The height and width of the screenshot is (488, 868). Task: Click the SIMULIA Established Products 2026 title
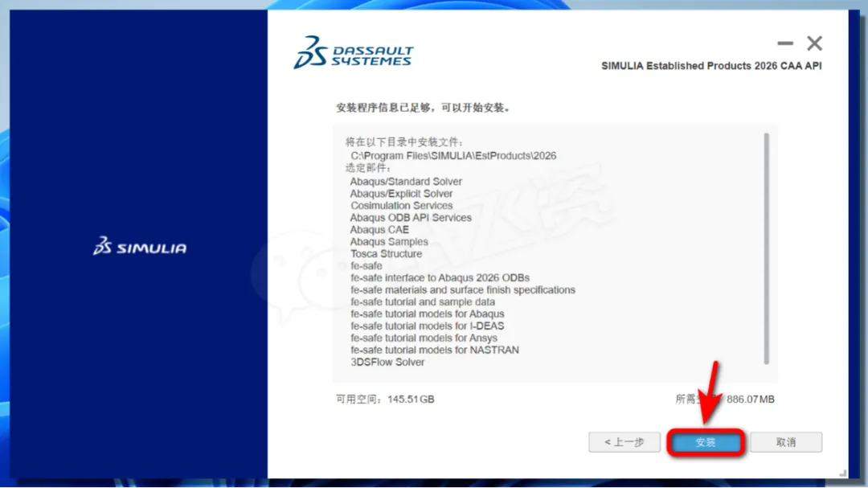point(711,66)
